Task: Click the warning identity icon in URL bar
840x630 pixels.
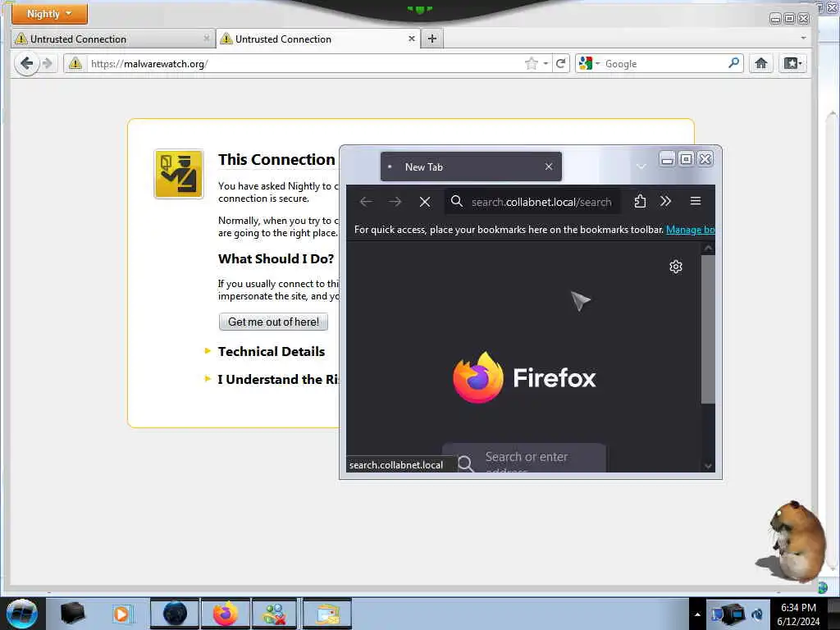Action: 75,64
